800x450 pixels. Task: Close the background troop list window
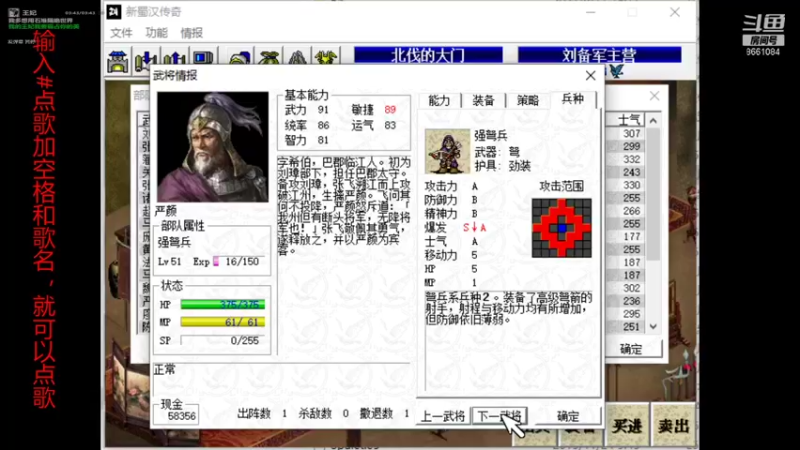(655, 95)
